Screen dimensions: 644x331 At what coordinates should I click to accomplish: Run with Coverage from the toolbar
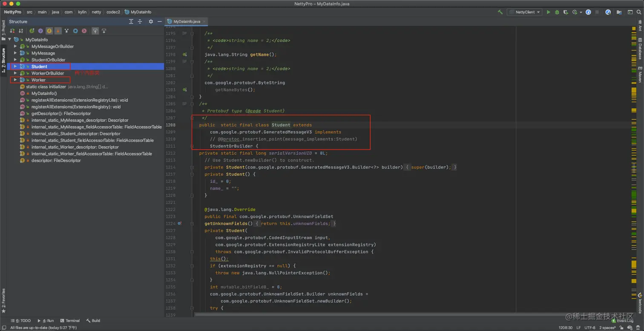tap(566, 12)
